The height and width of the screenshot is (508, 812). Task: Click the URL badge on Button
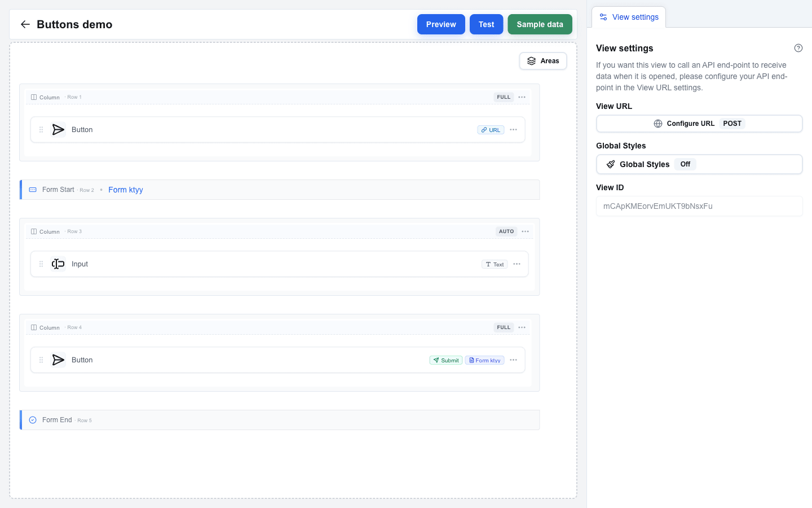491,130
